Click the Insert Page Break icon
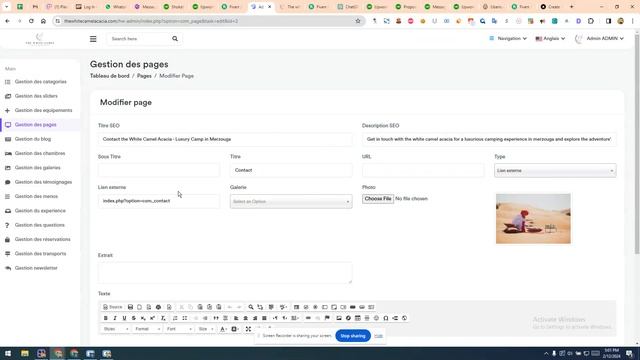 tap(395, 318)
